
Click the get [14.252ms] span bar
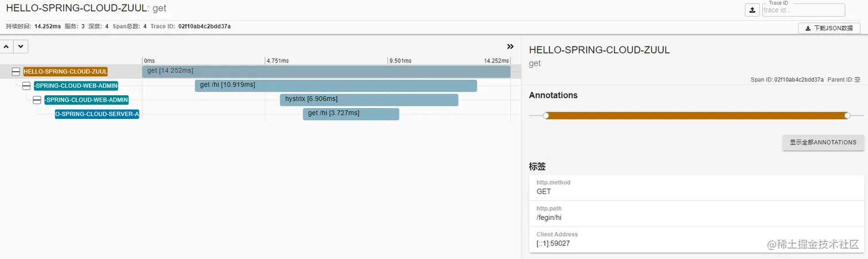pyautogui.click(x=326, y=71)
